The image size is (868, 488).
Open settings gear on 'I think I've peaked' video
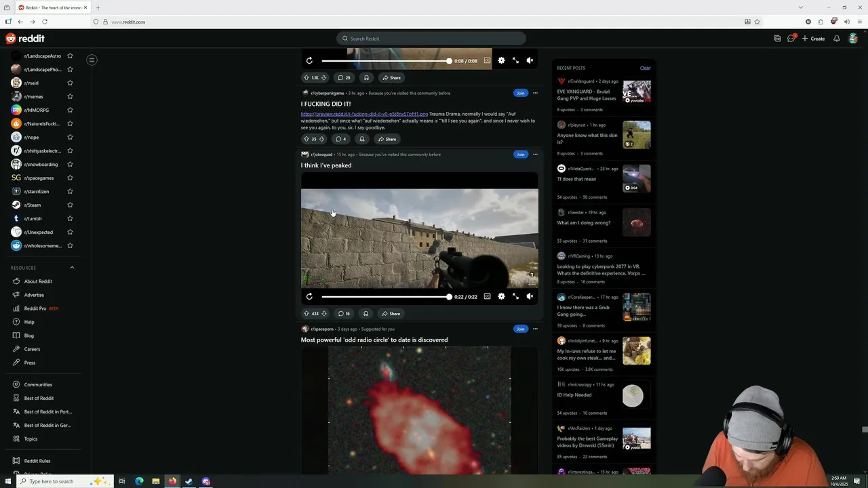[x=501, y=296]
